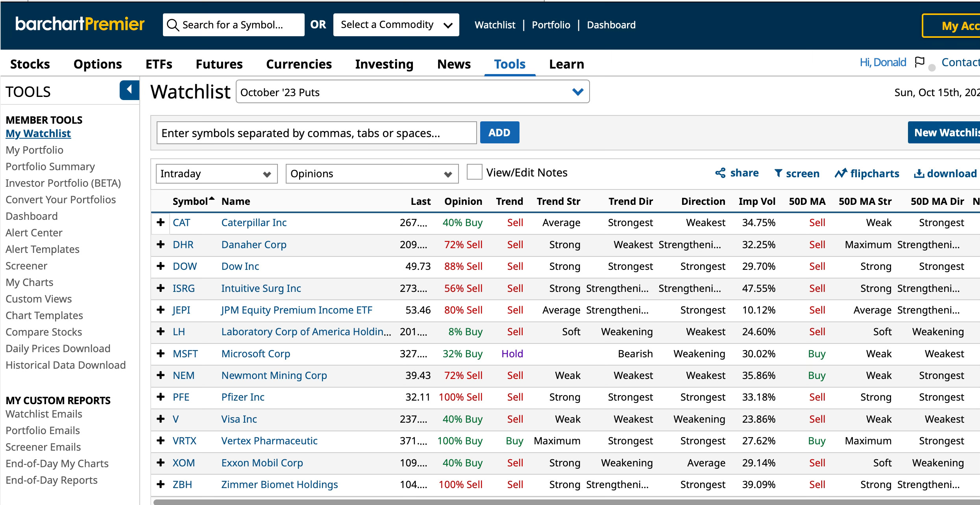980x505 pixels.
Task: Expand the DHR row plus icon
Action: pyautogui.click(x=161, y=245)
